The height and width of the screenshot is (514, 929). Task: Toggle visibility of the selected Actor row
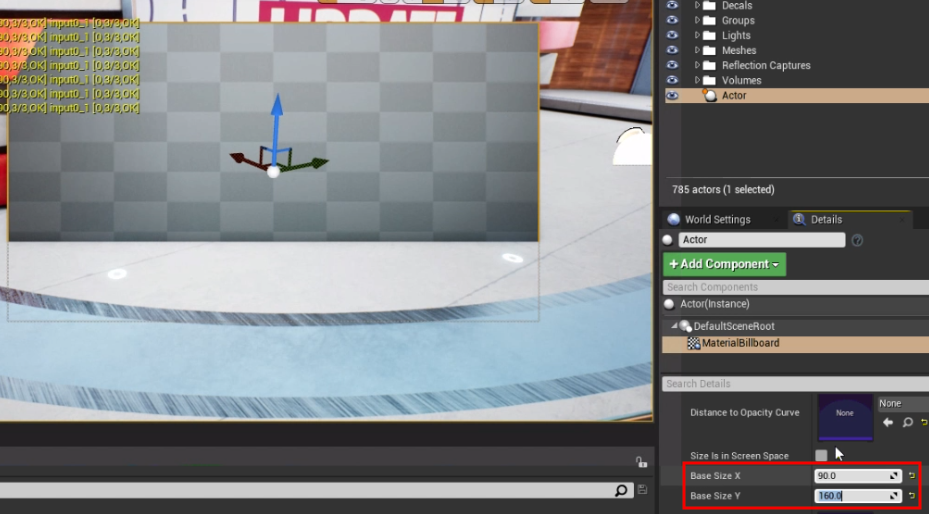tap(672, 95)
